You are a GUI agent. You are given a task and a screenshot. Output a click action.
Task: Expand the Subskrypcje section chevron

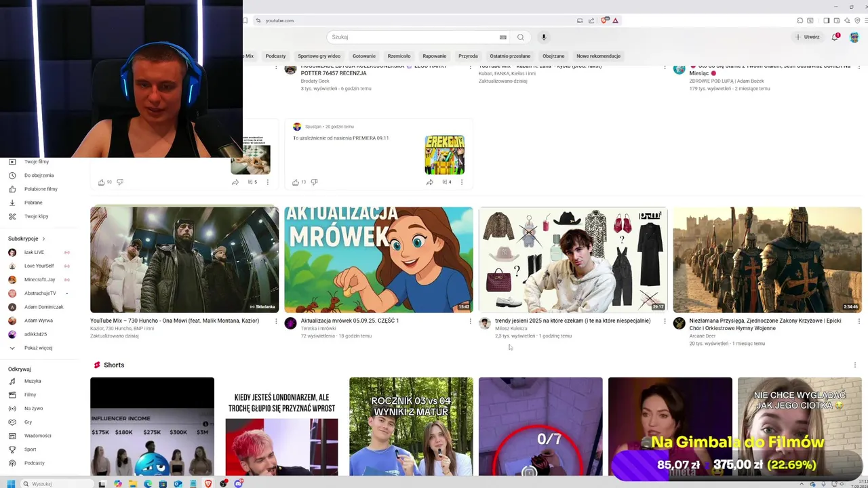43,239
